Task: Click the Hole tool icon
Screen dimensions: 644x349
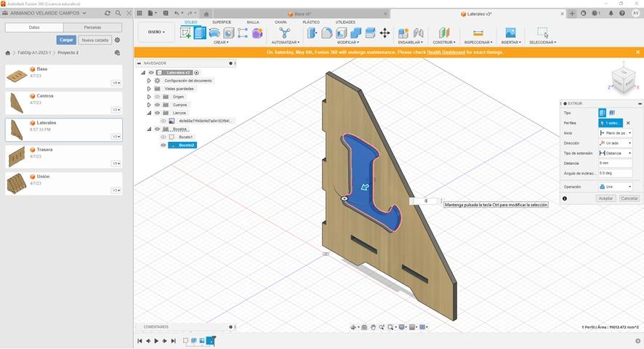Action: (229, 33)
